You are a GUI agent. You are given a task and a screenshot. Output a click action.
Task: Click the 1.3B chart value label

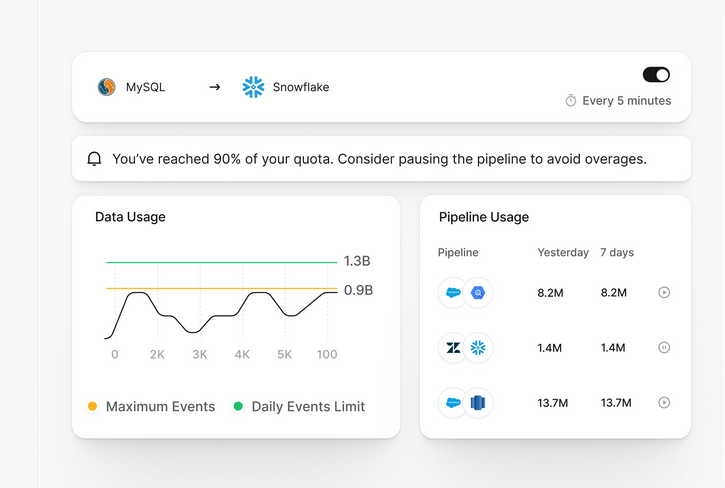357,261
